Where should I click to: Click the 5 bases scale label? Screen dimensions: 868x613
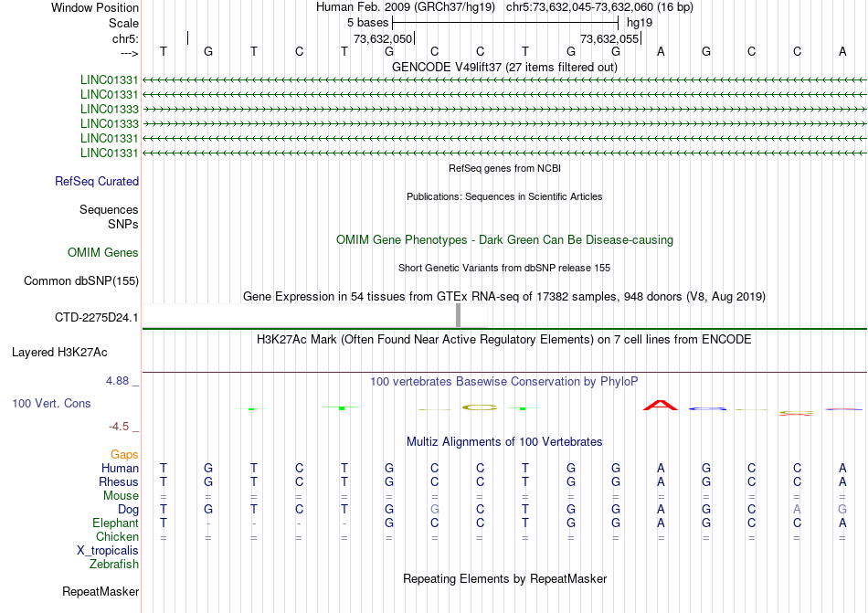coord(367,23)
